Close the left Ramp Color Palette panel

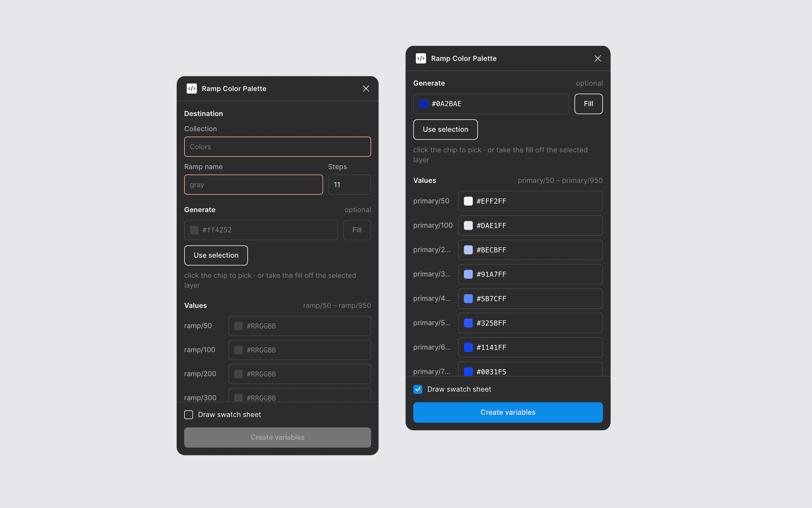[x=366, y=89]
